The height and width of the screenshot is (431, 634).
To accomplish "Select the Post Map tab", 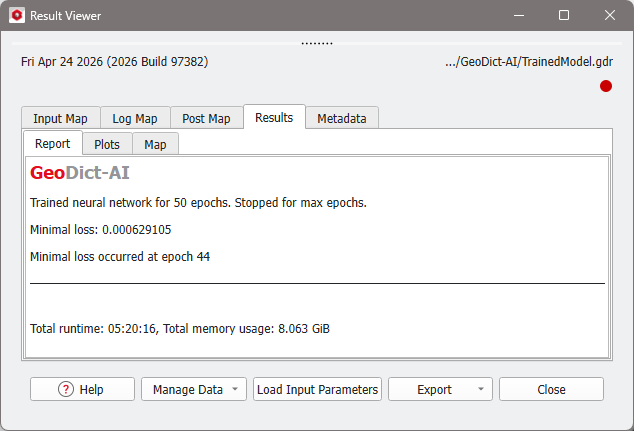I will [x=206, y=118].
